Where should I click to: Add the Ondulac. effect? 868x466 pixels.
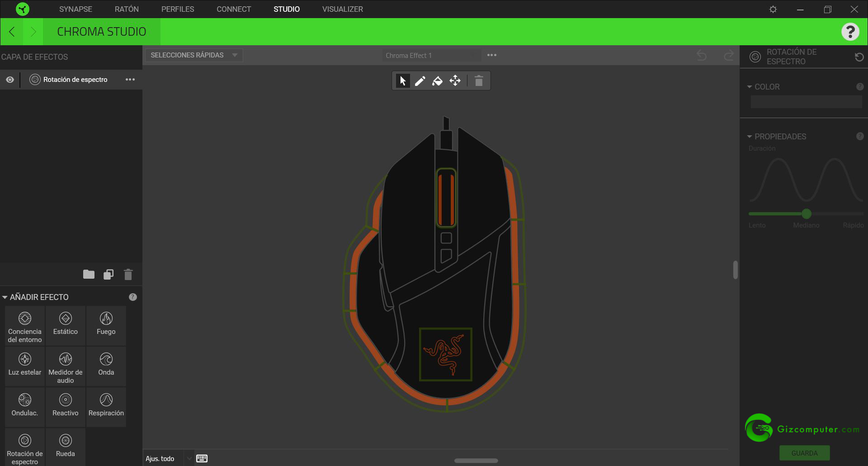click(x=25, y=408)
